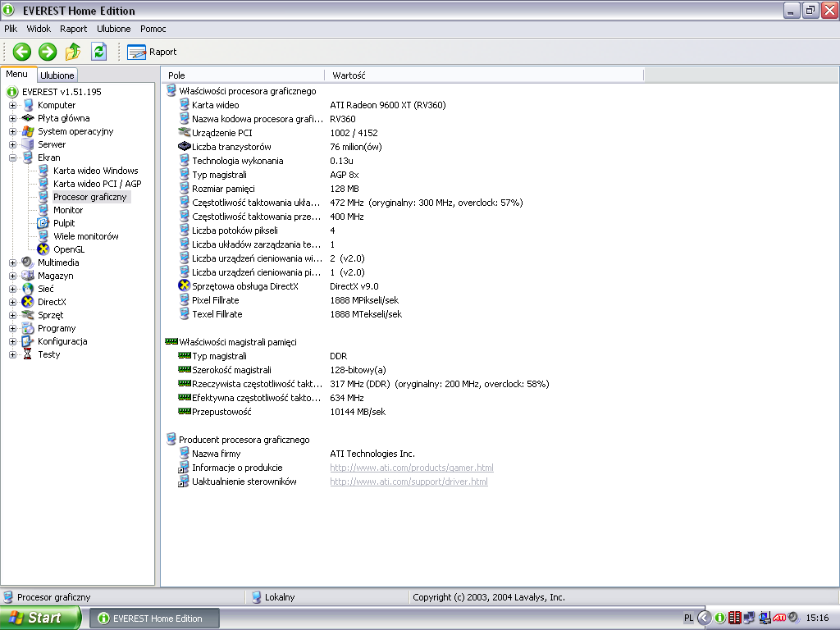Click the PL language indicator in tray

(x=688, y=618)
